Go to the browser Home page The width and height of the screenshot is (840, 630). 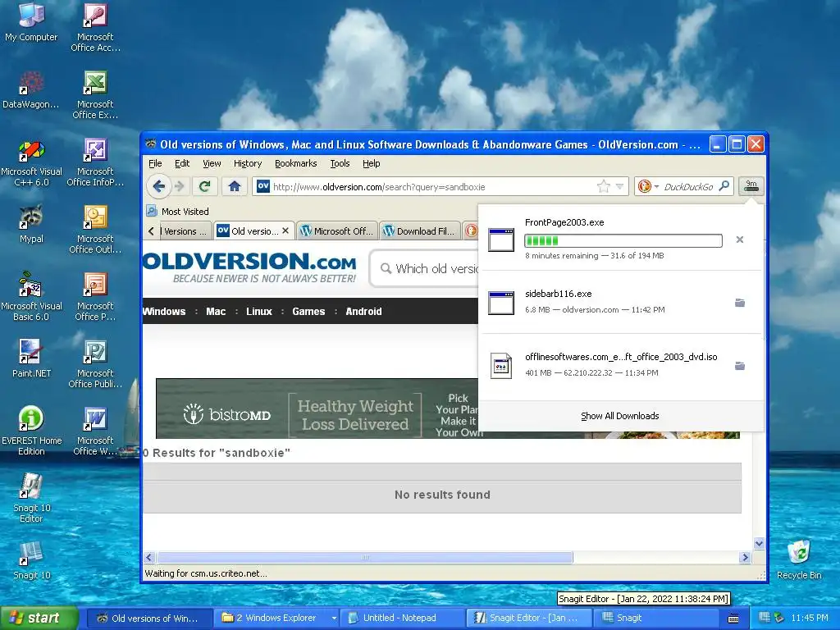(x=234, y=186)
